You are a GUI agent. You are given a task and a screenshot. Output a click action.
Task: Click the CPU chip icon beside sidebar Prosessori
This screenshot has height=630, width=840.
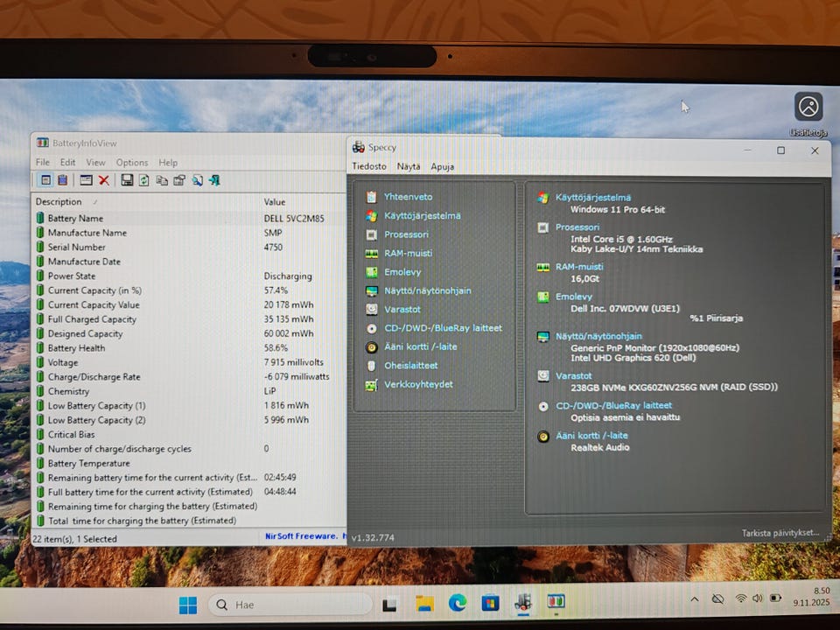(371, 234)
